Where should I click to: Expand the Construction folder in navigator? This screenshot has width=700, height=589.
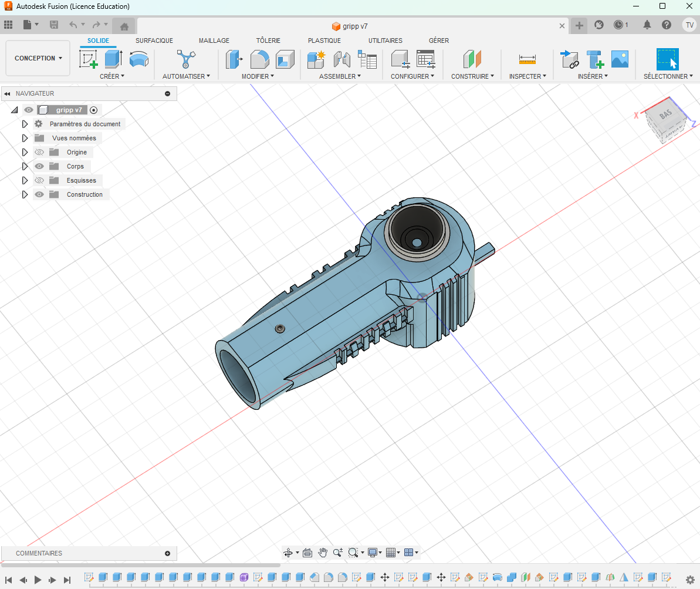click(25, 194)
